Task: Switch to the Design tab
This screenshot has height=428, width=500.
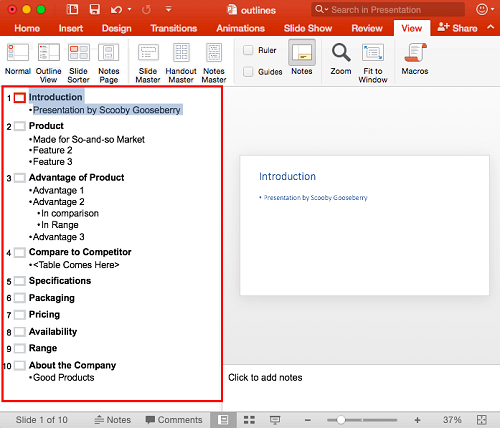Action: coord(117,28)
